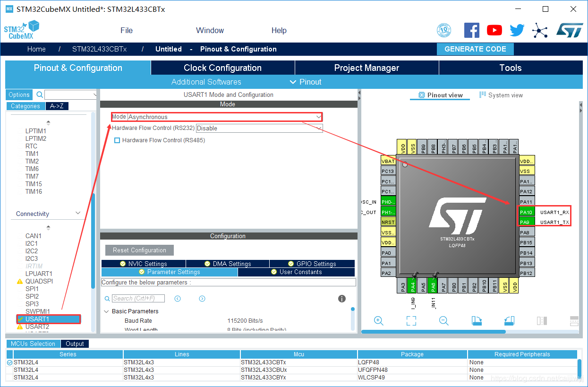Open the ST Twitter icon
The image size is (588, 387).
tap(517, 30)
